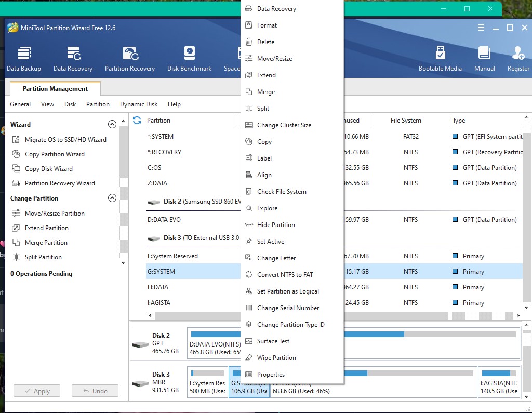Choose Change Partition Type ID

tap(292, 325)
